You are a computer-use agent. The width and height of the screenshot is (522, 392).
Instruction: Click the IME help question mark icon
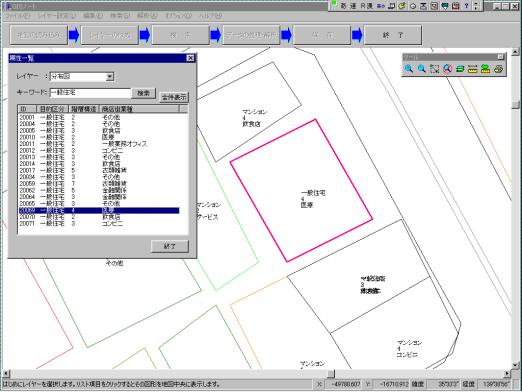(x=466, y=6)
